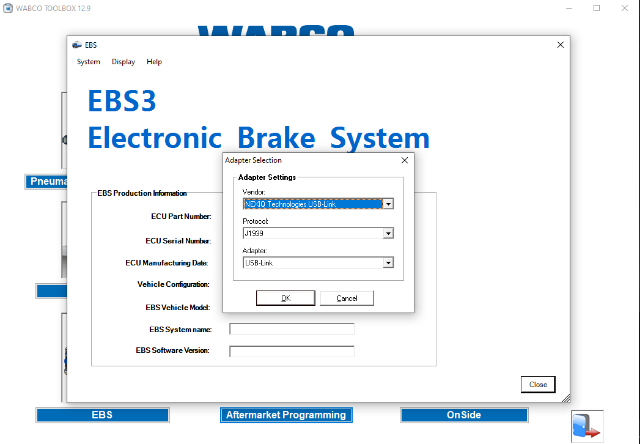This screenshot has height=444, width=640.
Task: Click the Close button in EBS window
Action: click(x=538, y=384)
